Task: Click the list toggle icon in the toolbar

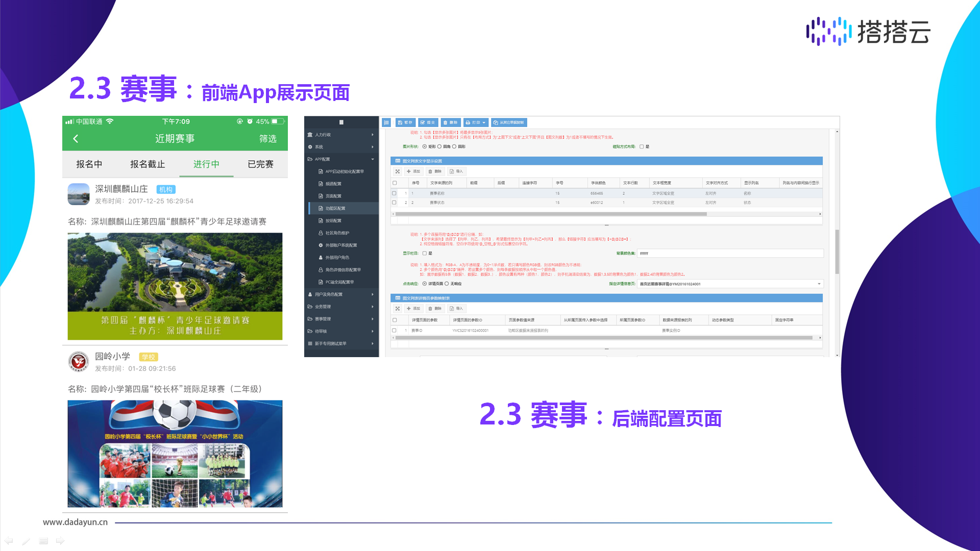Action: 386,122
